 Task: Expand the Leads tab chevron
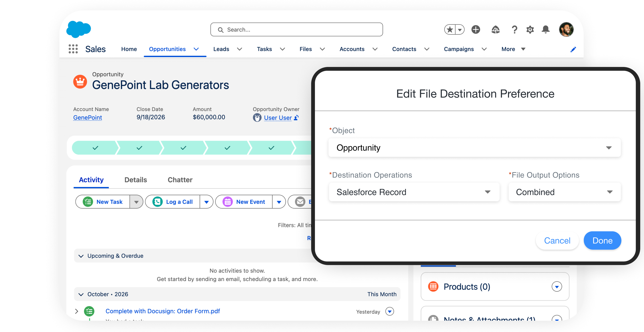click(x=239, y=49)
